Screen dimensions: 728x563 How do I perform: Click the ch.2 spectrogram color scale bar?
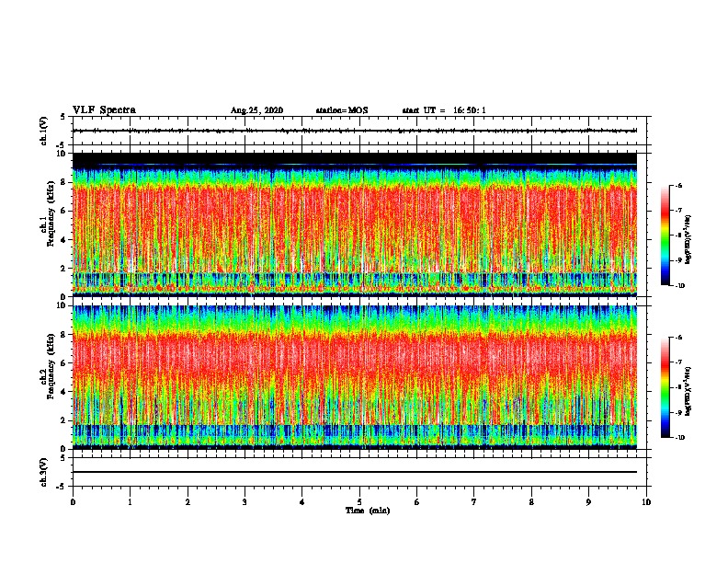(665, 387)
